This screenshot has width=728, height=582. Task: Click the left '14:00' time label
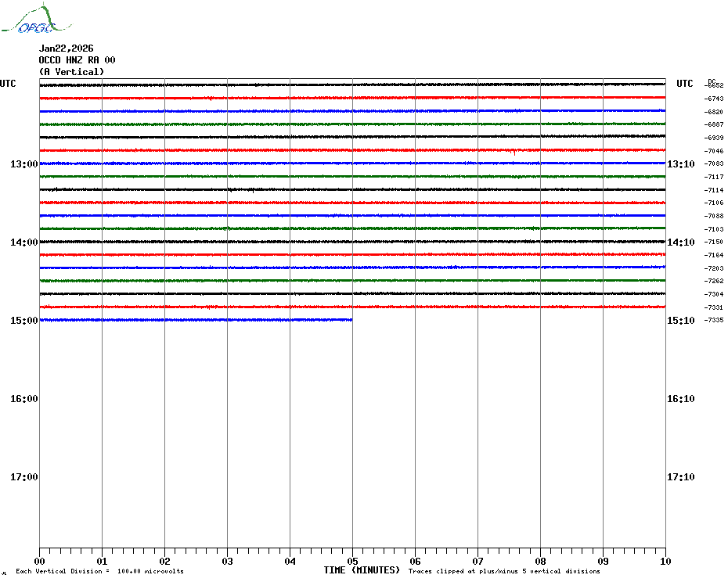coord(24,242)
